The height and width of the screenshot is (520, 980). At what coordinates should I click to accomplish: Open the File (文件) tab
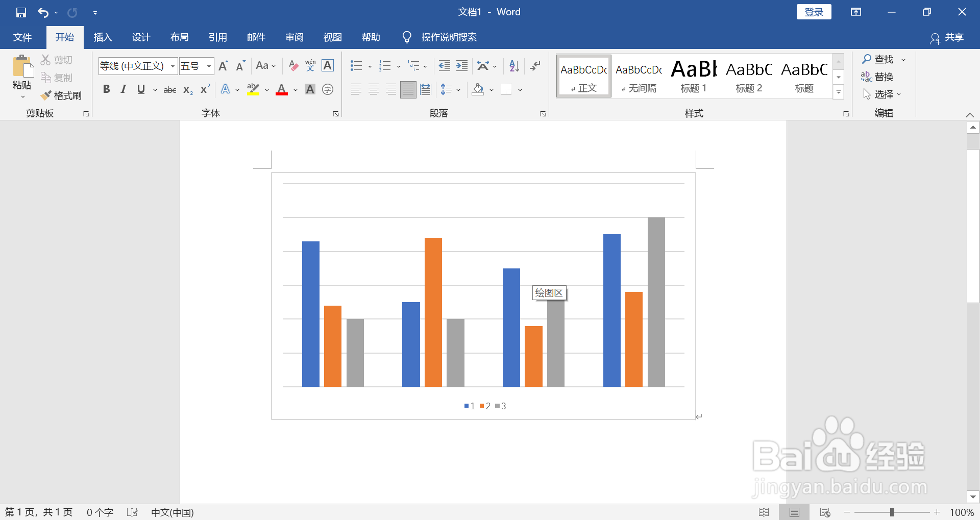(22, 37)
